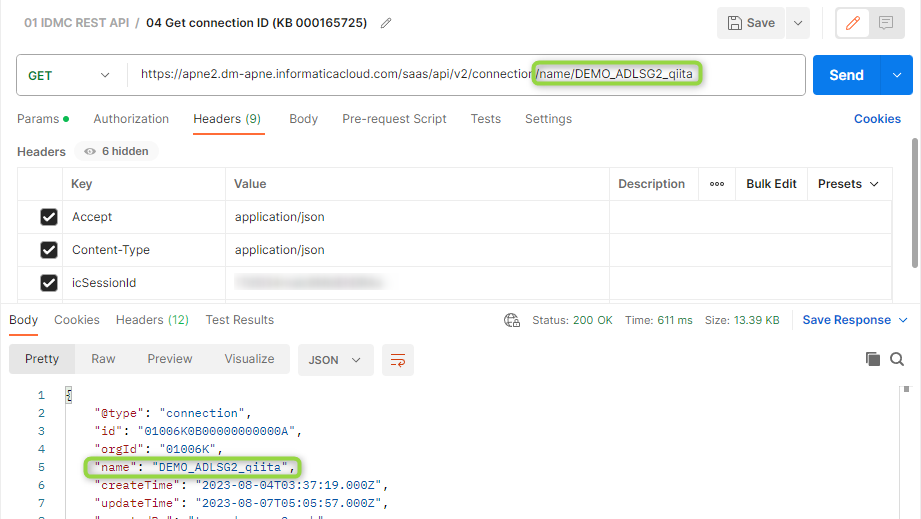Screen dimensions: 921x519
Task: Click the 01 IDMC REST API breadcrumb
Action: [76, 23]
